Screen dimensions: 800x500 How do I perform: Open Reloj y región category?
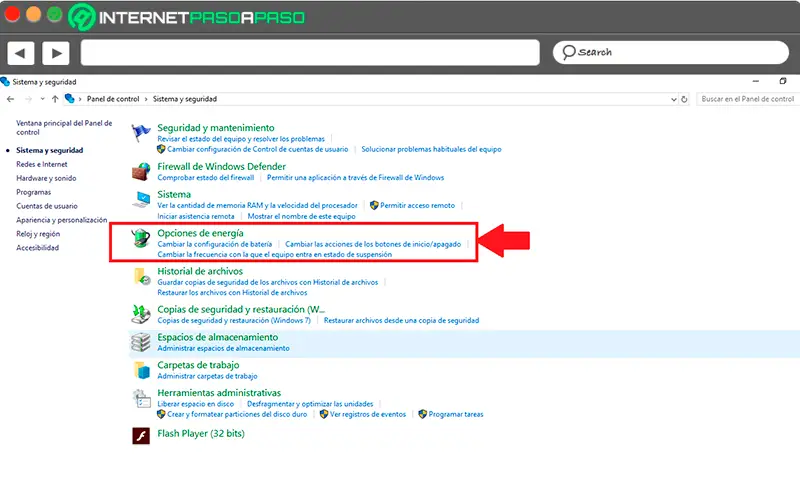[38, 234]
